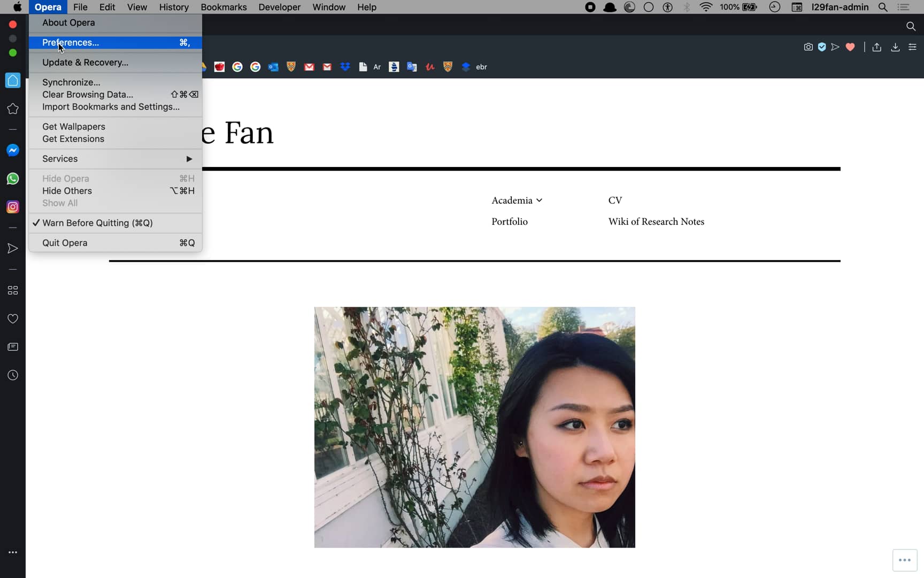Open the File menu in menu bar
The image size is (924, 578).
pos(80,7)
